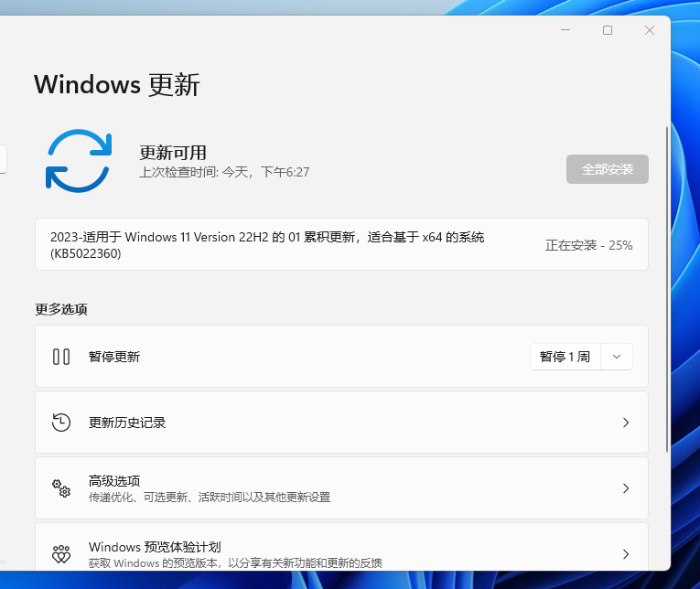
Task: Click the Windows 更新 page title
Action: 117,84
